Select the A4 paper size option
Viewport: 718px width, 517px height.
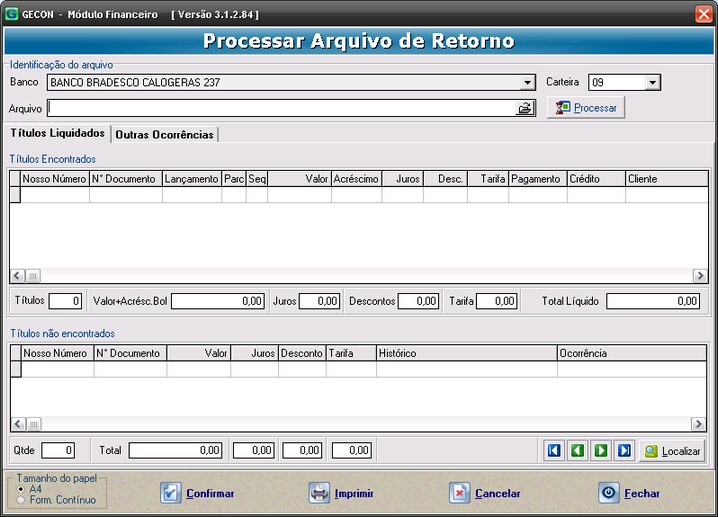pyautogui.click(x=21, y=489)
